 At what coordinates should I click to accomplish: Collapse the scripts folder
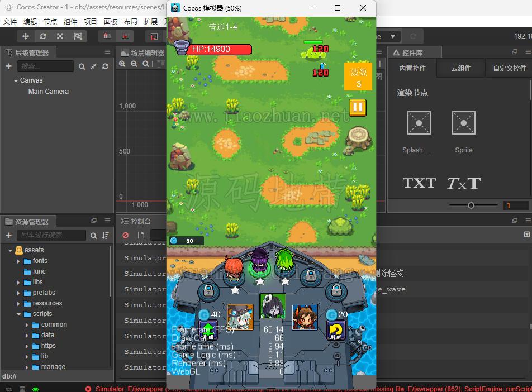click(18, 314)
